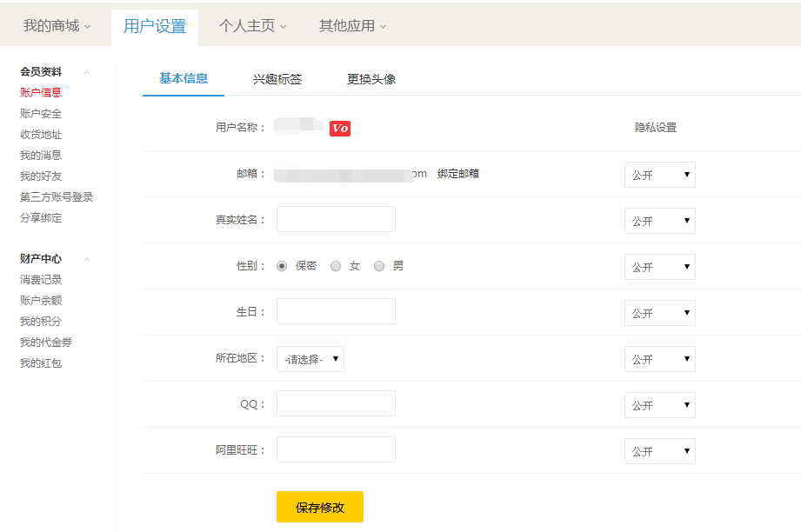Click the 真实姓名 input field

tap(336, 219)
